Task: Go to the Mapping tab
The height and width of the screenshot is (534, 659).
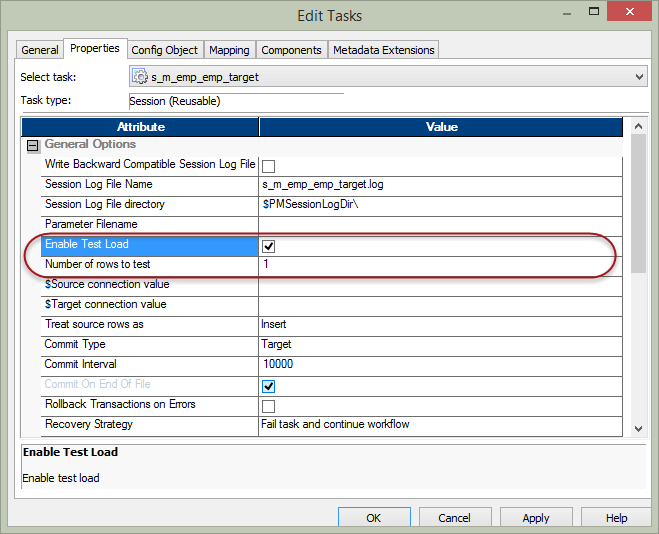Action: [229, 50]
